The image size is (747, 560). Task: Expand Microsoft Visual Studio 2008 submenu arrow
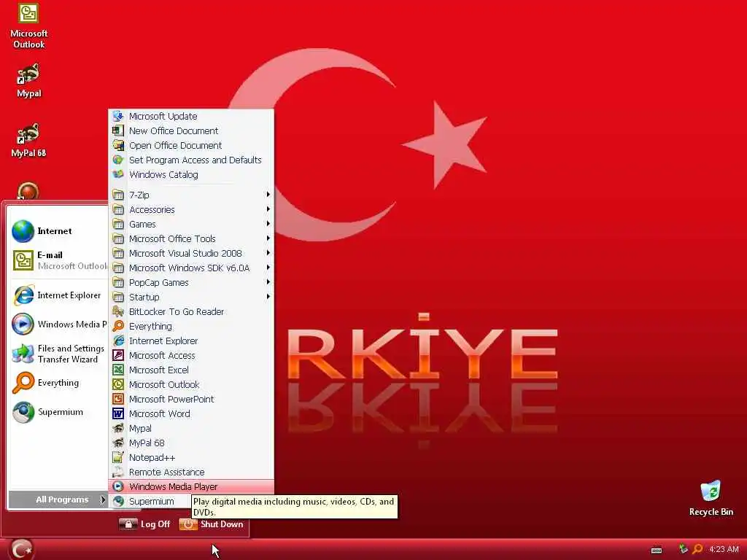point(268,253)
